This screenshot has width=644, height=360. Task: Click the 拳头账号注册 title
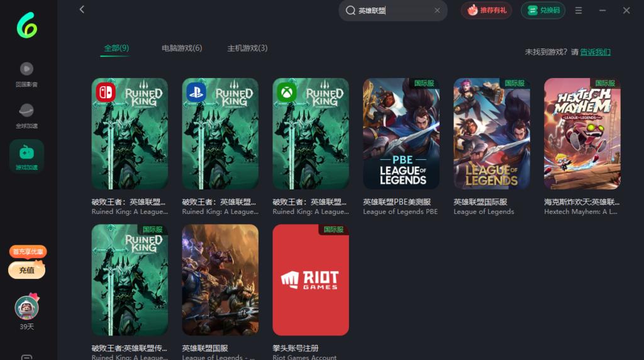coord(296,348)
